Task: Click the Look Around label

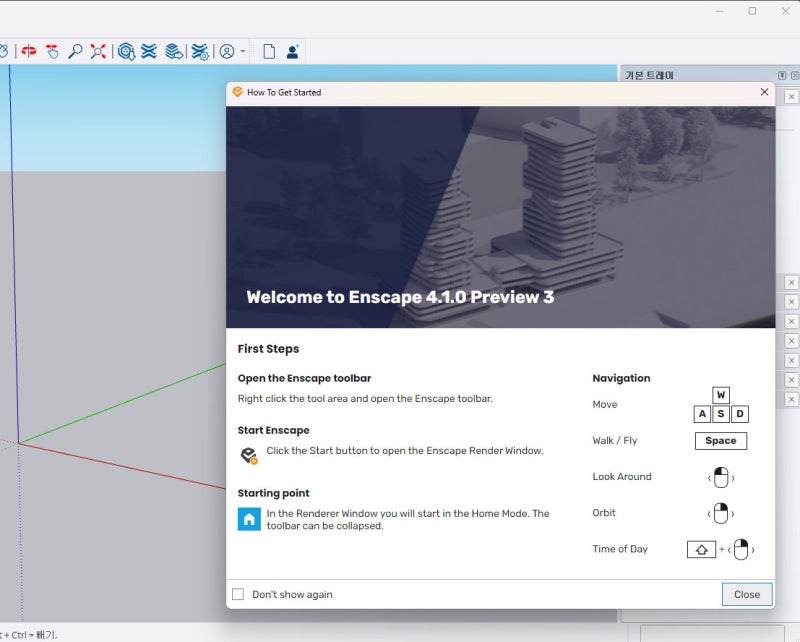Action: click(622, 477)
